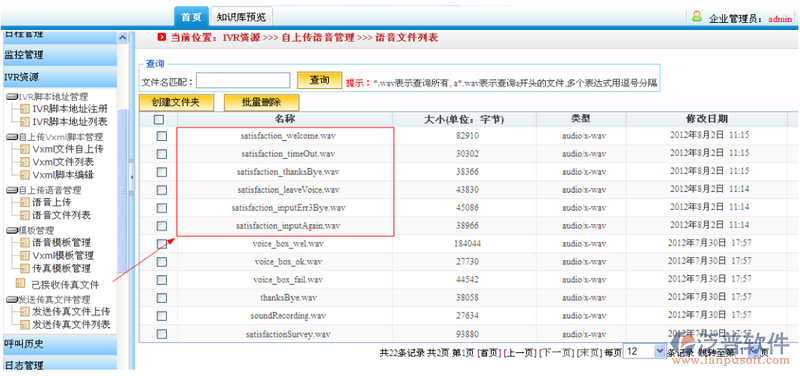This screenshot has width=800, height=376.
Task: Toggle the select-all checkbox in table header
Action: tap(159, 119)
